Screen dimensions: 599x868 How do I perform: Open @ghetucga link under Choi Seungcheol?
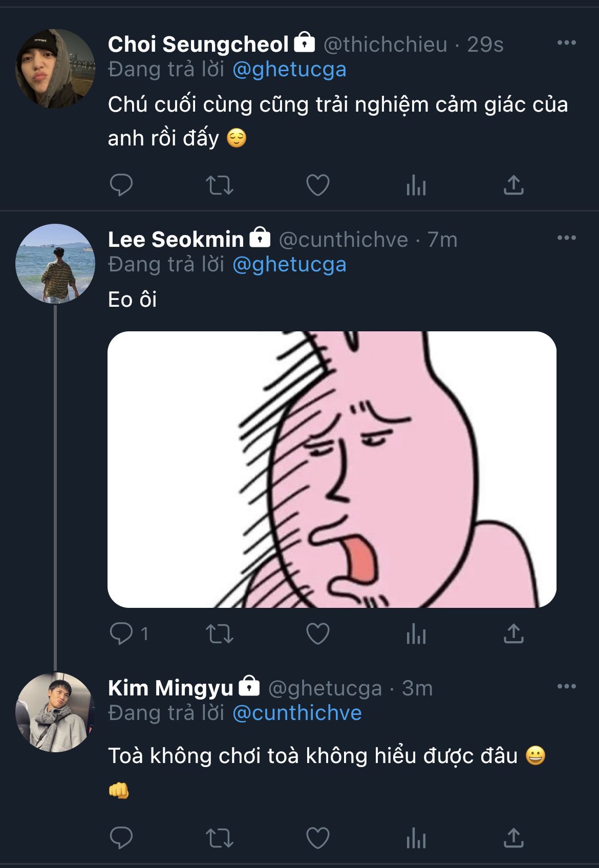(289, 70)
